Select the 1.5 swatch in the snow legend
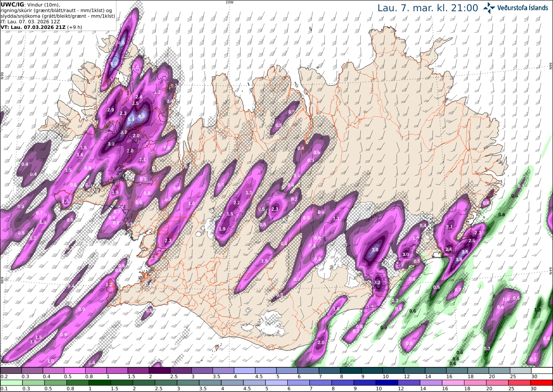 (138, 370)
